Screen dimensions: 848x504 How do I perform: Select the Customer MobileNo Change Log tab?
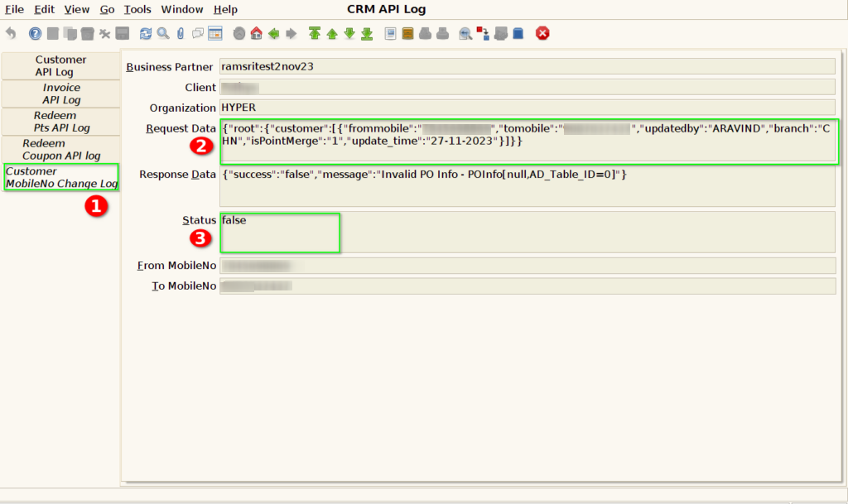pos(60,177)
